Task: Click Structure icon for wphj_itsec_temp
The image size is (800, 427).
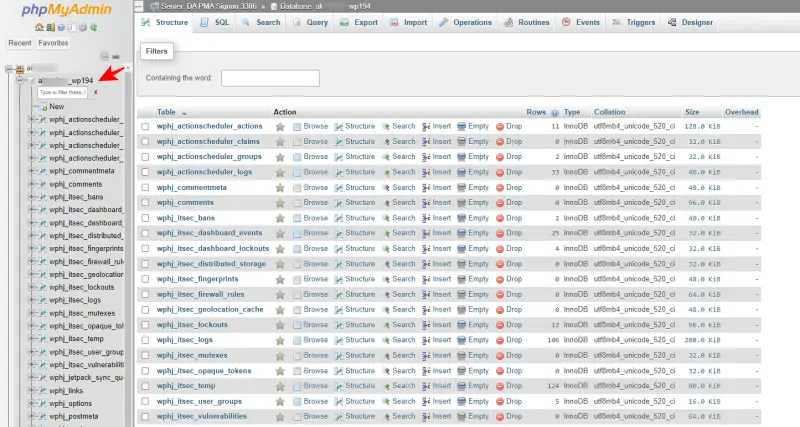Action: point(339,386)
